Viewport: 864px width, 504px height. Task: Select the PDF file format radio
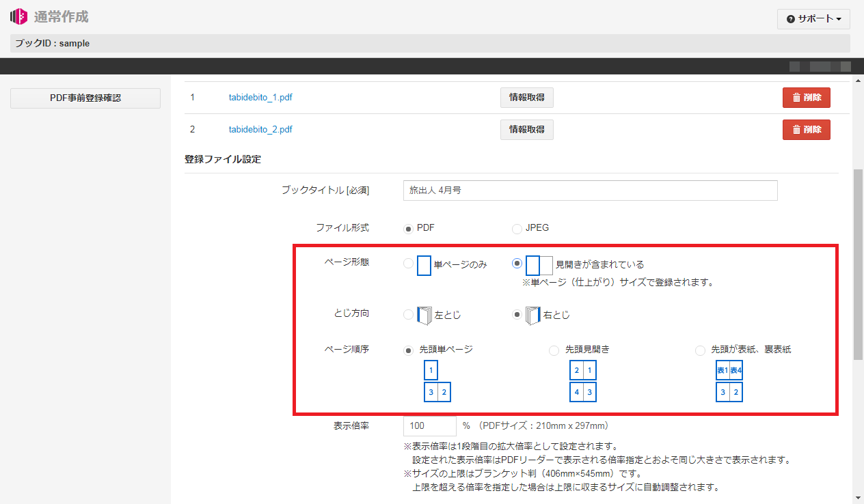(x=408, y=229)
